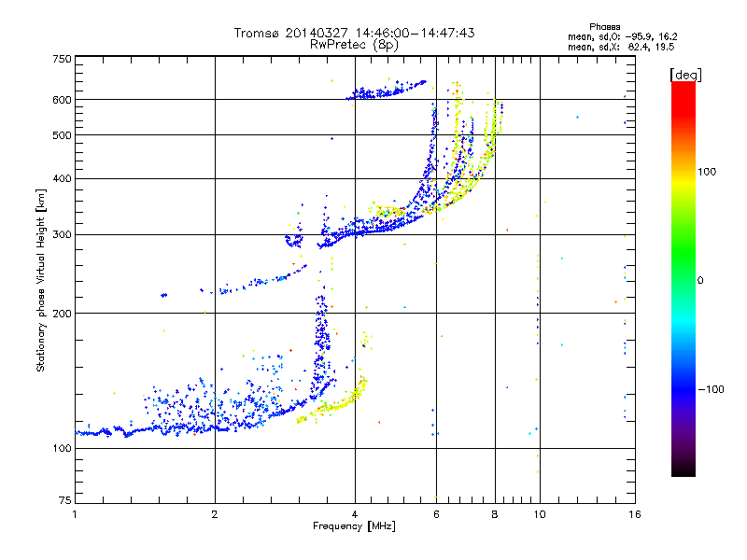
Task: Click the x-axis label '1'
Action: click(x=75, y=514)
